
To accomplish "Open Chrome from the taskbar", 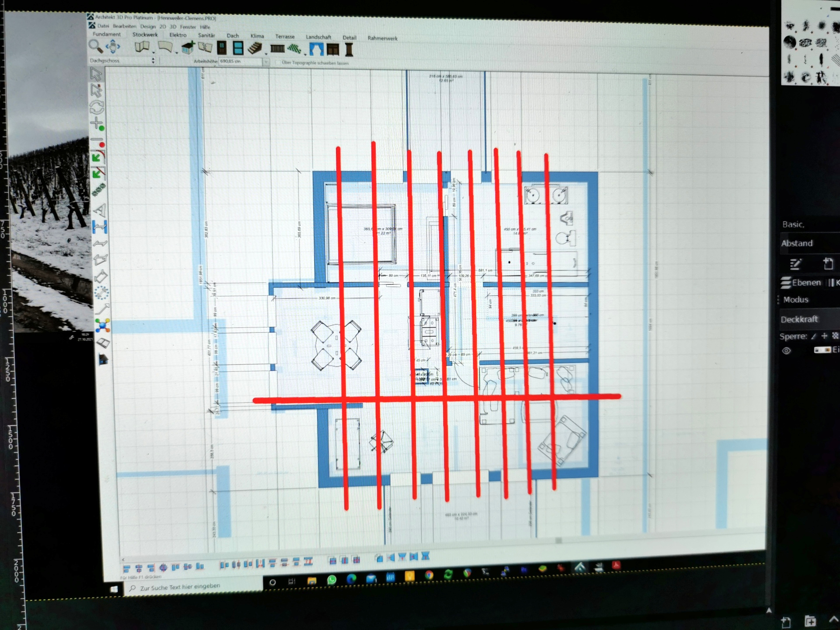I will tap(429, 575).
